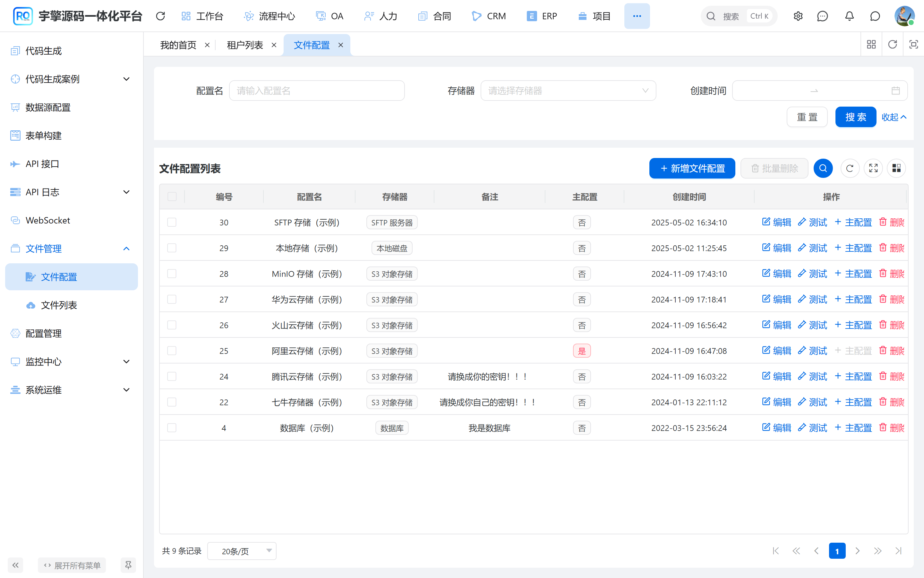
Task: Open the notification bell
Action: [x=849, y=16]
